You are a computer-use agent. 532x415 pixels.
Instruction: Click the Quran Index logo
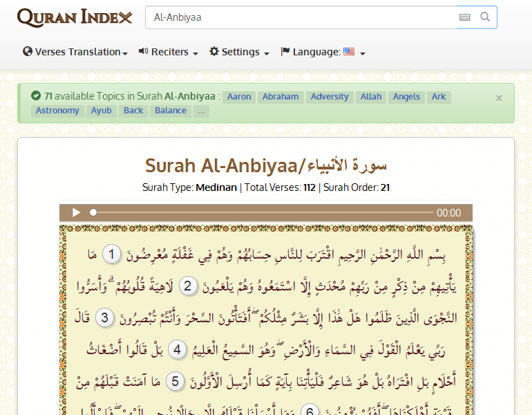click(75, 17)
